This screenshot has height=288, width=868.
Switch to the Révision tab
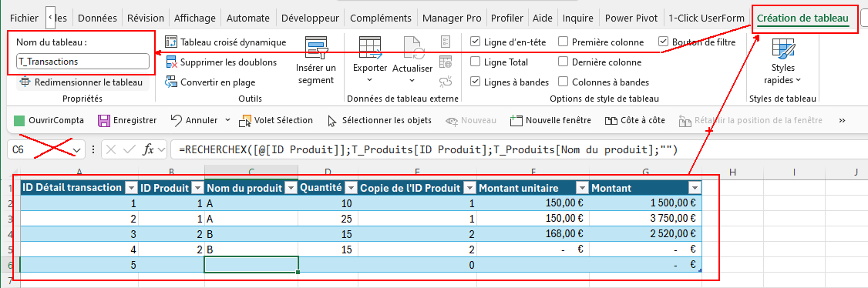pos(146,18)
